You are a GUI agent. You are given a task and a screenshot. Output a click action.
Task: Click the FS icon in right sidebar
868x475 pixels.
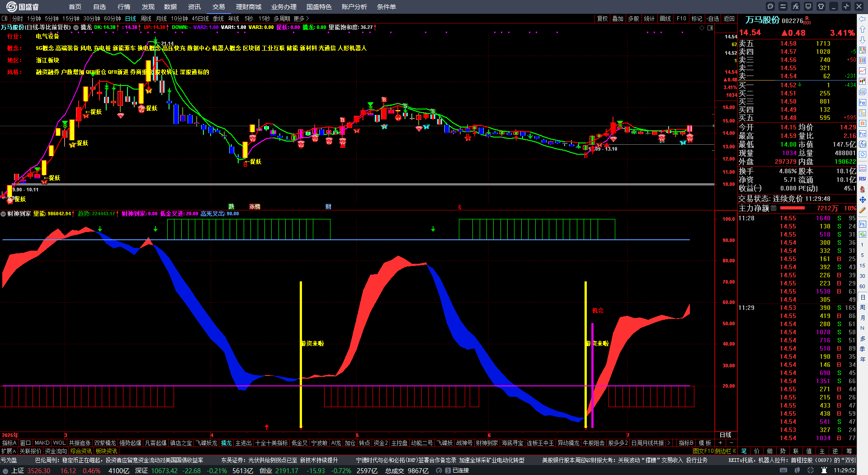click(863, 224)
